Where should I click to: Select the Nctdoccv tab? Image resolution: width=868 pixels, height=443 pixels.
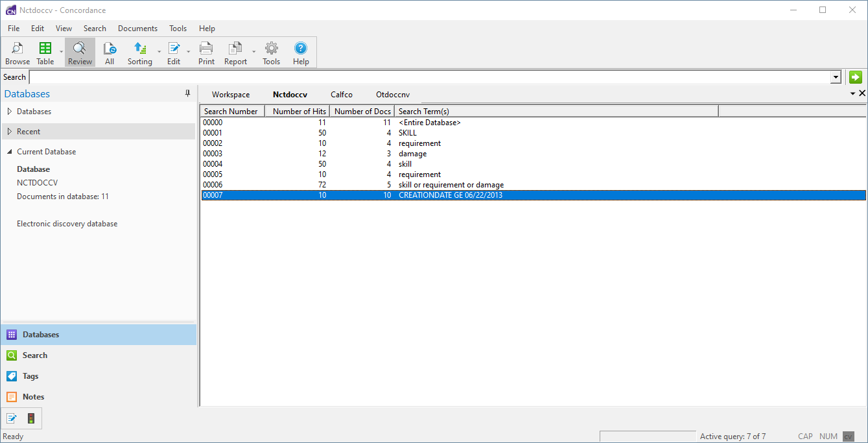(290, 95)
